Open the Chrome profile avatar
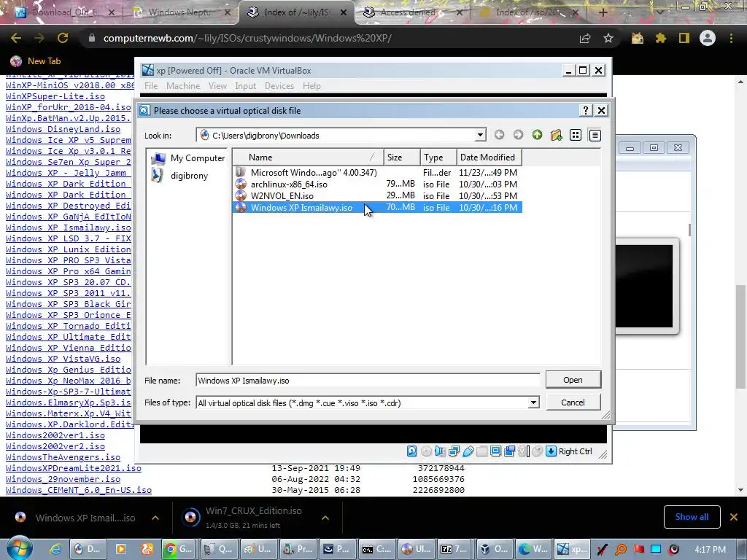747x560 pixels. [x=708, y=38]
